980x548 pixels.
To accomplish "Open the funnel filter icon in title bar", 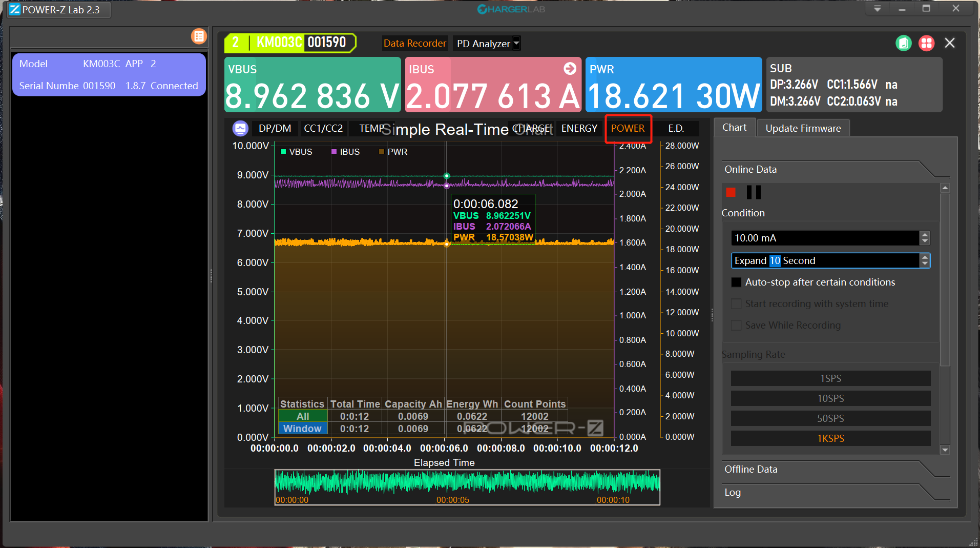I will 877,8.
